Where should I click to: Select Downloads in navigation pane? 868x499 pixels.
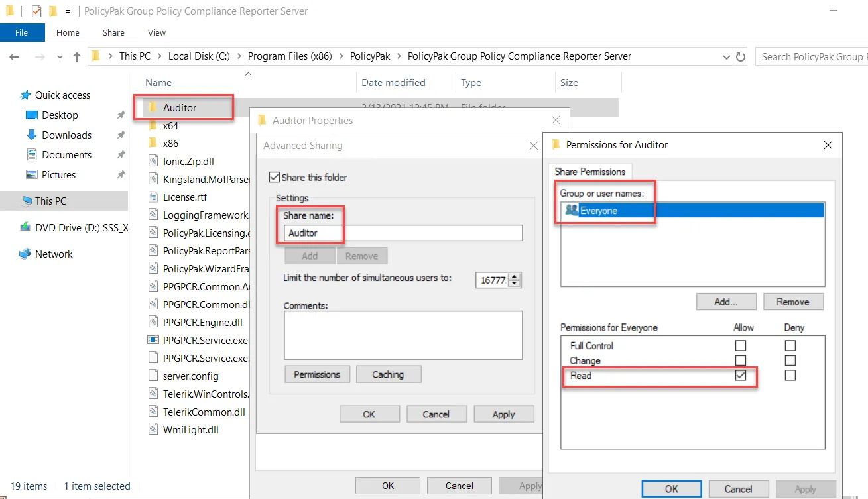[x=66, y=135]
